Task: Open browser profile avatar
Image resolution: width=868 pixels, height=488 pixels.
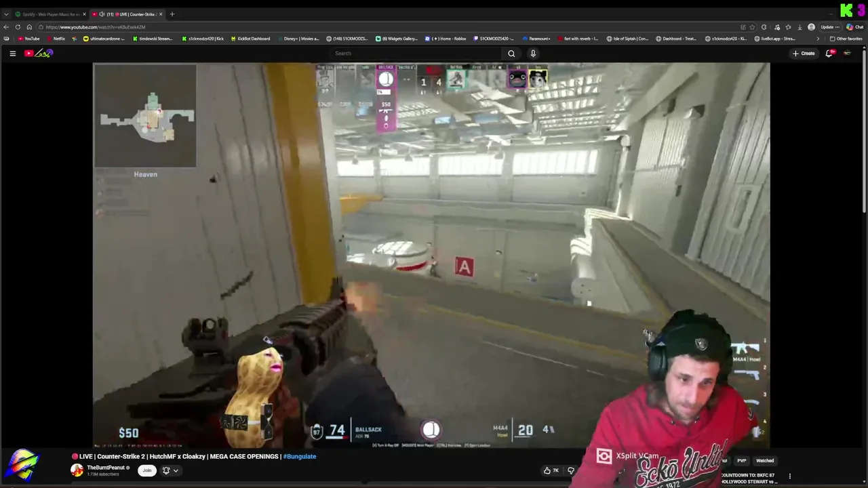Action: [x=811, y=27]
